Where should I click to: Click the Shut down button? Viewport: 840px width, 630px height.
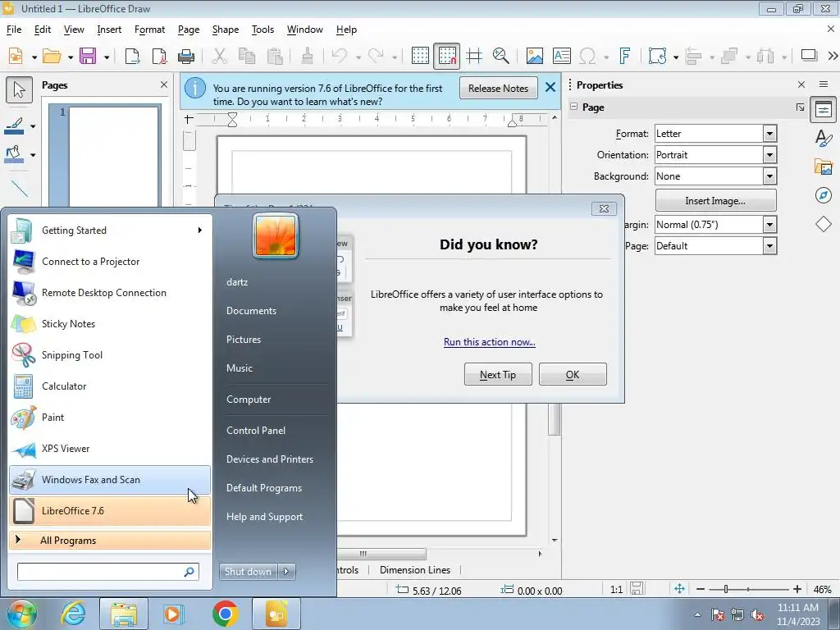pyautogui.click(x=248, y=571)
